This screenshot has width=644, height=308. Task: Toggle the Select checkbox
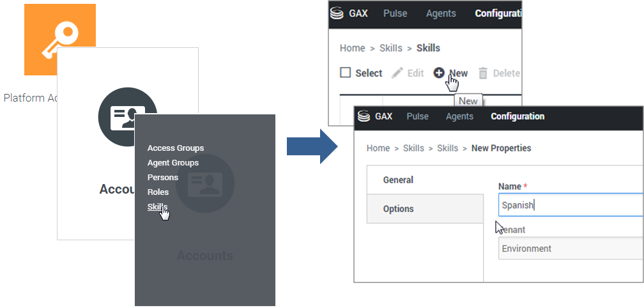tap(346, 73)
